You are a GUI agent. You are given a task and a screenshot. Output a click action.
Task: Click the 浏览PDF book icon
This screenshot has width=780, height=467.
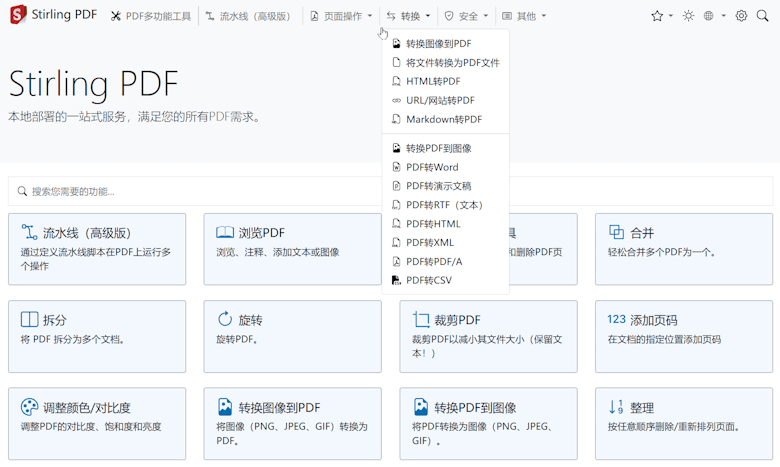[x=225, y=232]
